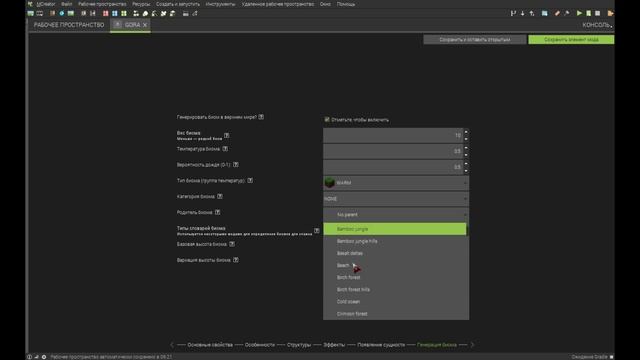The width and height of the screenshot is (640, 360).
Task: Select Birch forest hills from parent list
Action: (x=395, y=289)
